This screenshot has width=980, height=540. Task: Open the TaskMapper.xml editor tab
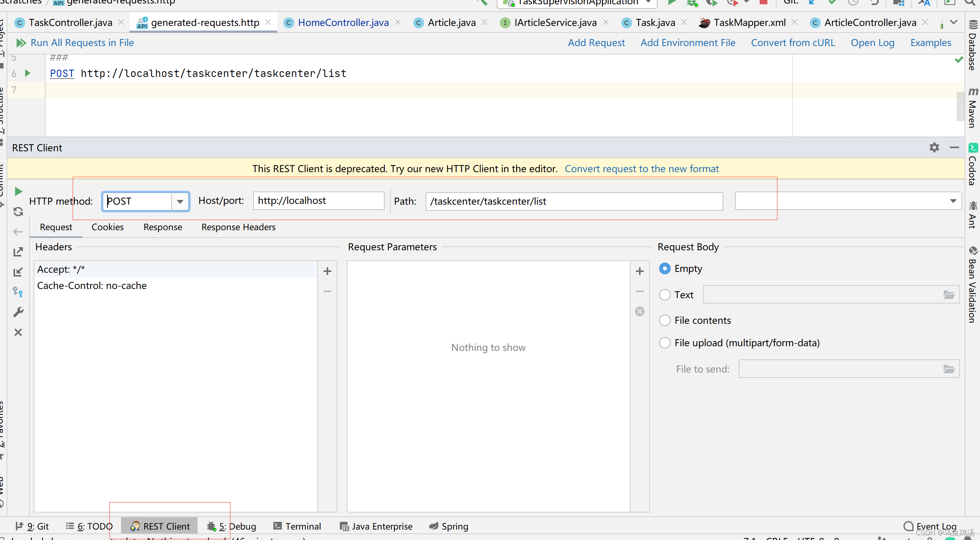pos(749,22)
